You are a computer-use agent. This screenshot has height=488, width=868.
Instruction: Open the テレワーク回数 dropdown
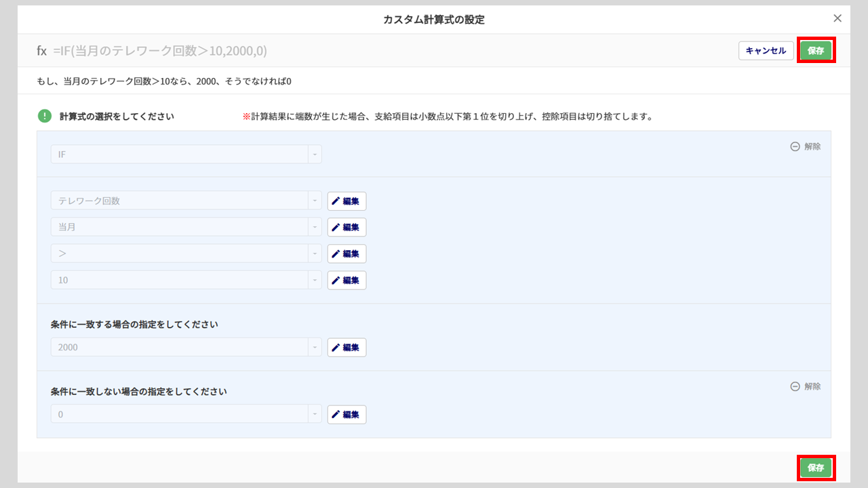point(186,201)
